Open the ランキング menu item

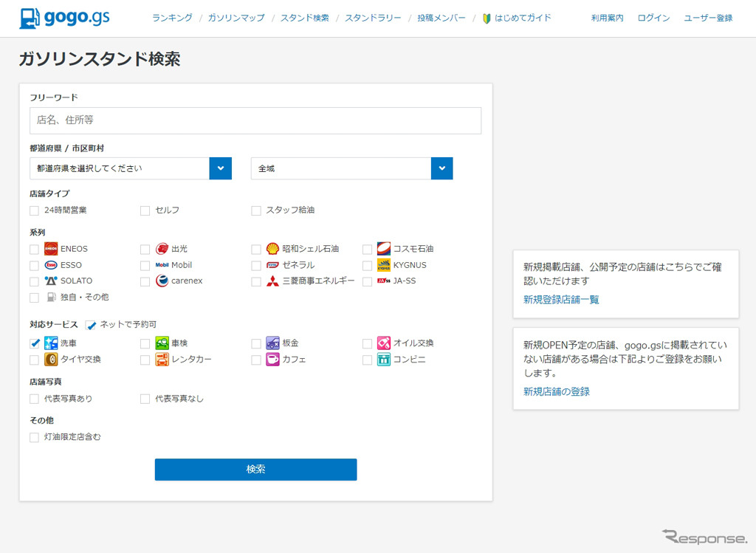tap(172, 18)
